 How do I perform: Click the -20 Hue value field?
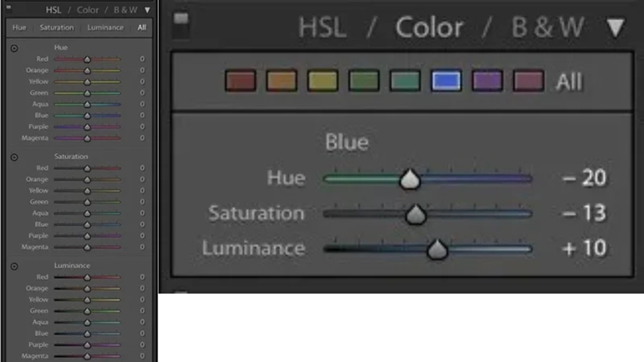[584, 178]
